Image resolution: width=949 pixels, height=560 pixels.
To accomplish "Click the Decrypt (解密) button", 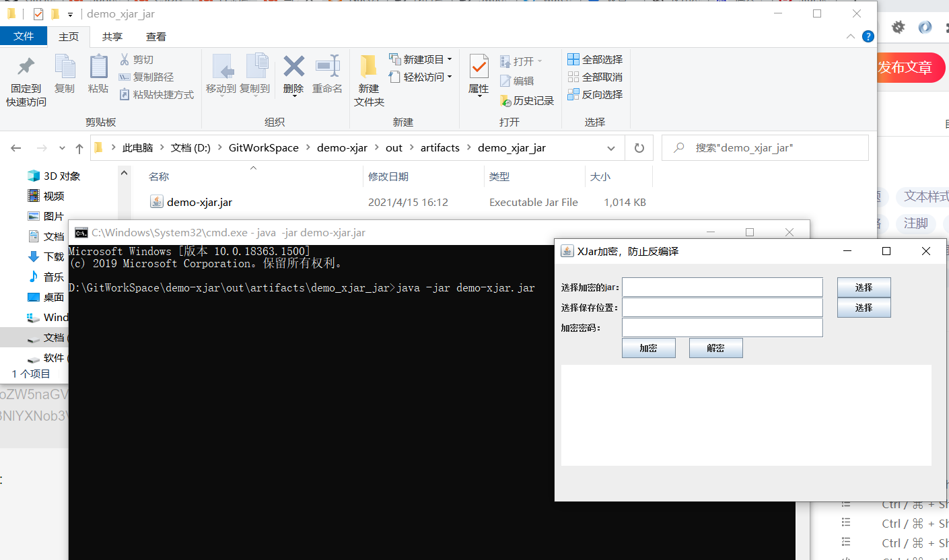I will (716, 348).
